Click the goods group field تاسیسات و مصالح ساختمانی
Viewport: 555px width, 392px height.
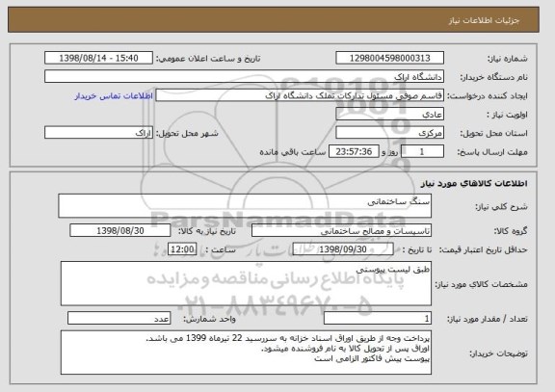(x=341, y=231)
